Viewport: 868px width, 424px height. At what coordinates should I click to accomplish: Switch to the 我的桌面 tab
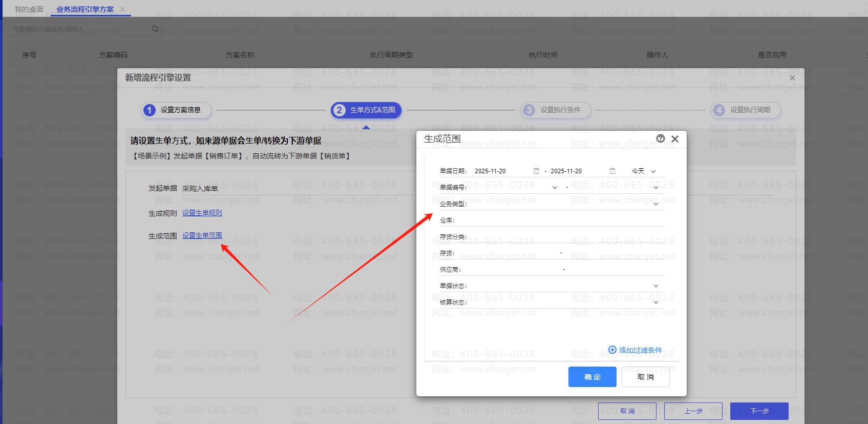[x=29, y=9]
